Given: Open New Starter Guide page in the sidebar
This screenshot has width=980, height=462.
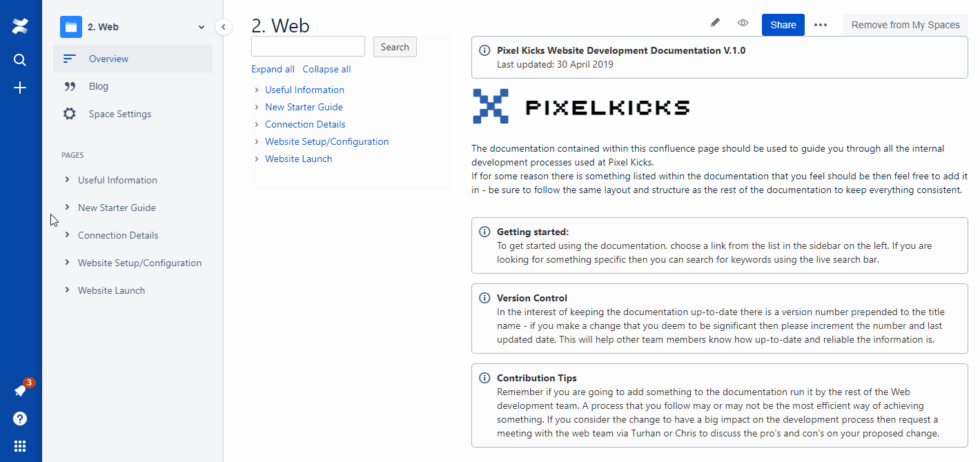Looking at the screenshot, I should click(x=117, y=208).
